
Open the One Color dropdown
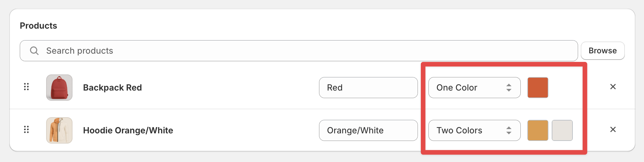[475, 88]
